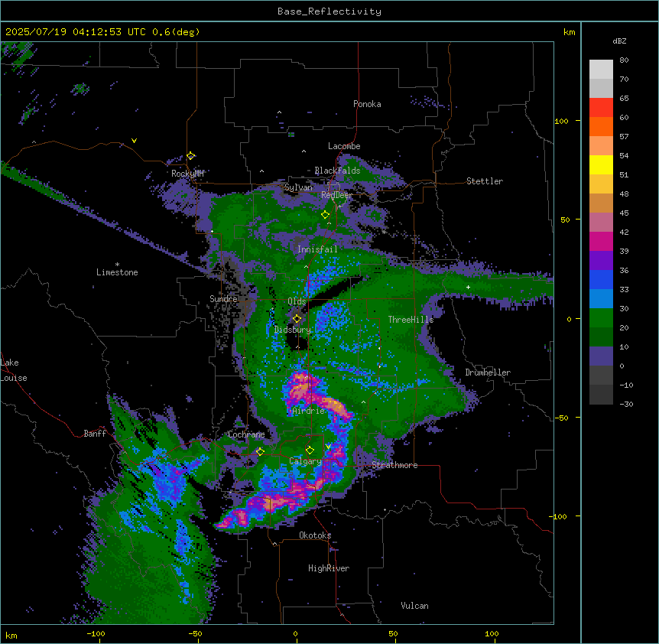Select the mauve 42-45 dBZ legend swatch

click(601, 223)
